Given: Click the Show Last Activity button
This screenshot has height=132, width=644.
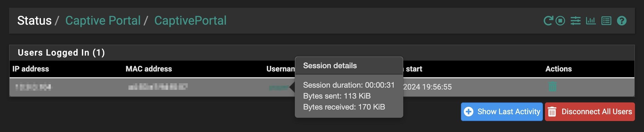Looking at the screenshot, I should (502, 112).
